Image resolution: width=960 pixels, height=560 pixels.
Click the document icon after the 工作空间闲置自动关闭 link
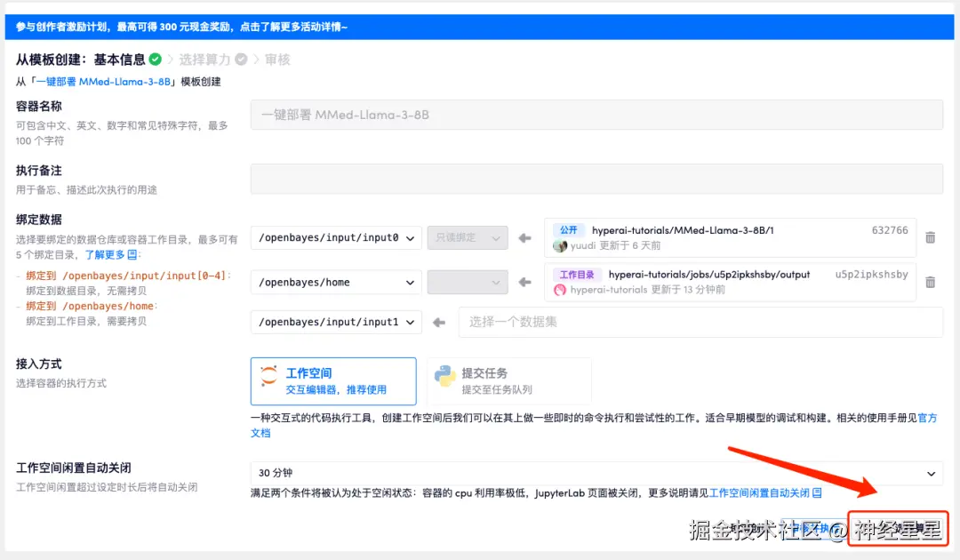817,492
